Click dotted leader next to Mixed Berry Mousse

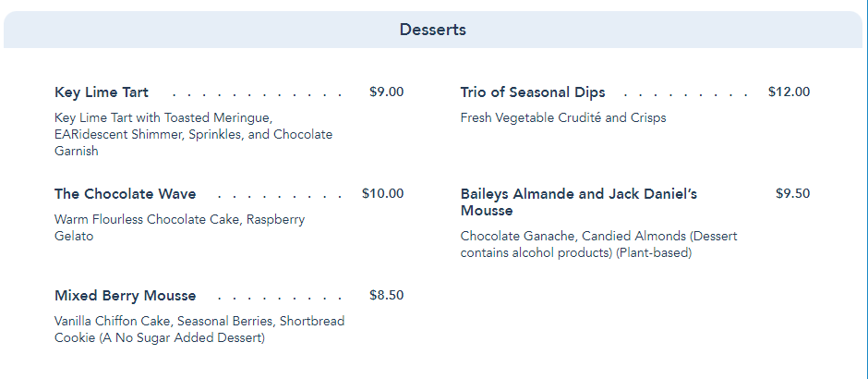(x=281, y=298)
